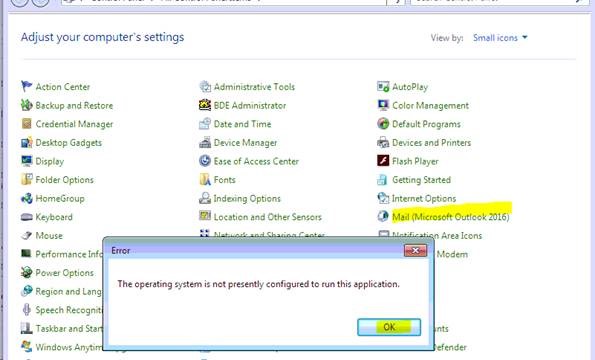Click the Backup and Restore icon
The image size is (595, 360).
27,105
